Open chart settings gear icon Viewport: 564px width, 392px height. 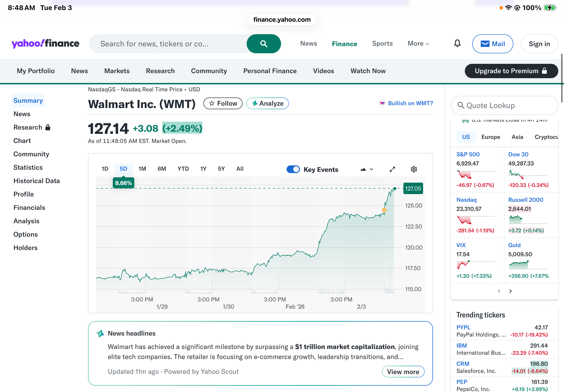point(414,169)
